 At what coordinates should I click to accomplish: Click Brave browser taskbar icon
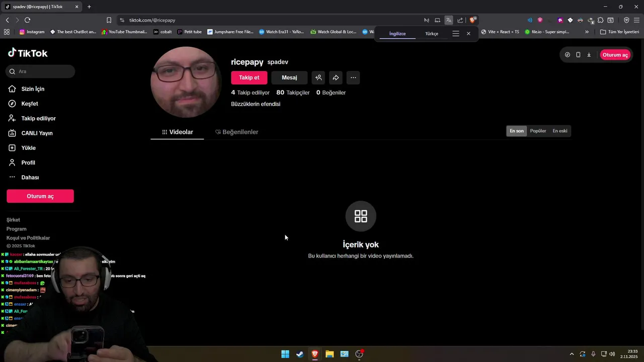[314, 354]
